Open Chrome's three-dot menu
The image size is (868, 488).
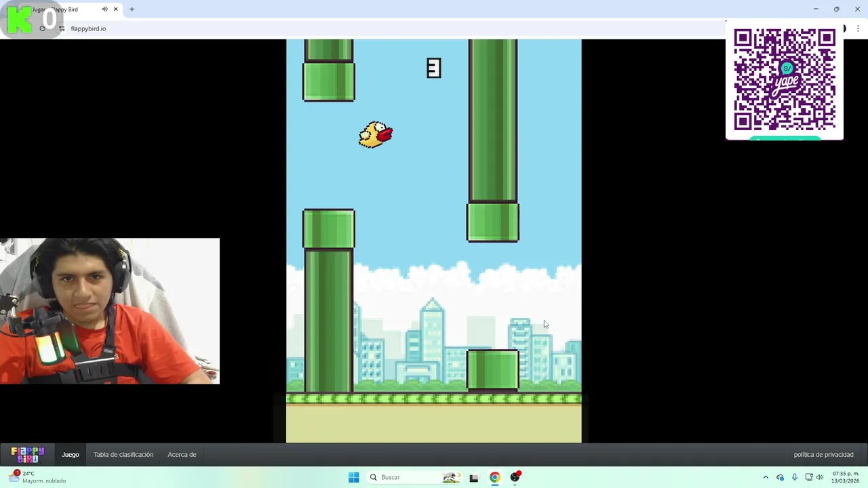pyautogui.click(x=858, y=28)
